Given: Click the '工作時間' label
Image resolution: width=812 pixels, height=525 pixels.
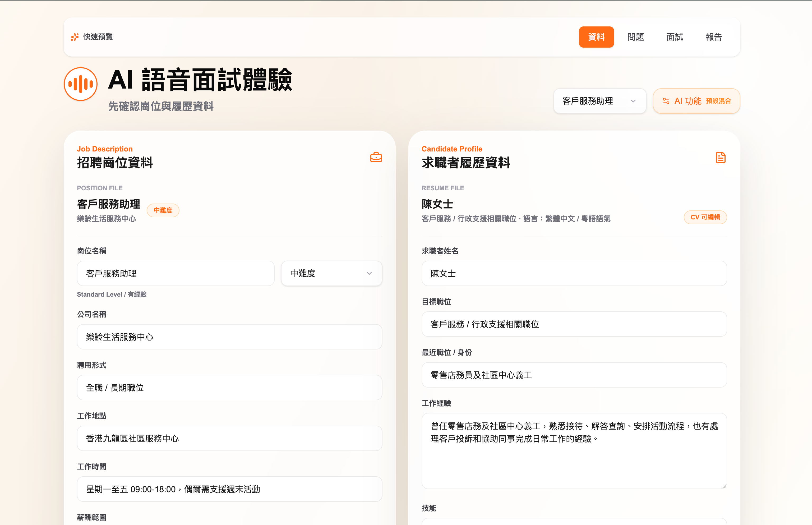Looking at the screenshot, I should click(x=92, y=467).
